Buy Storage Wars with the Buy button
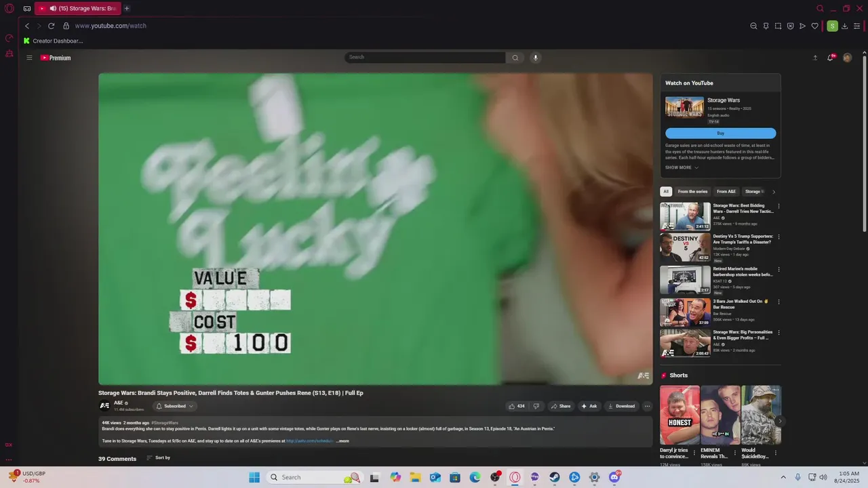 pos(720,134)
